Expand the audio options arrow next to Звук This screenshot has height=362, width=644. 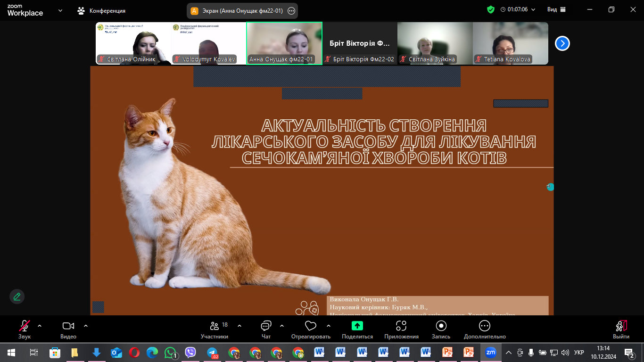40,326
